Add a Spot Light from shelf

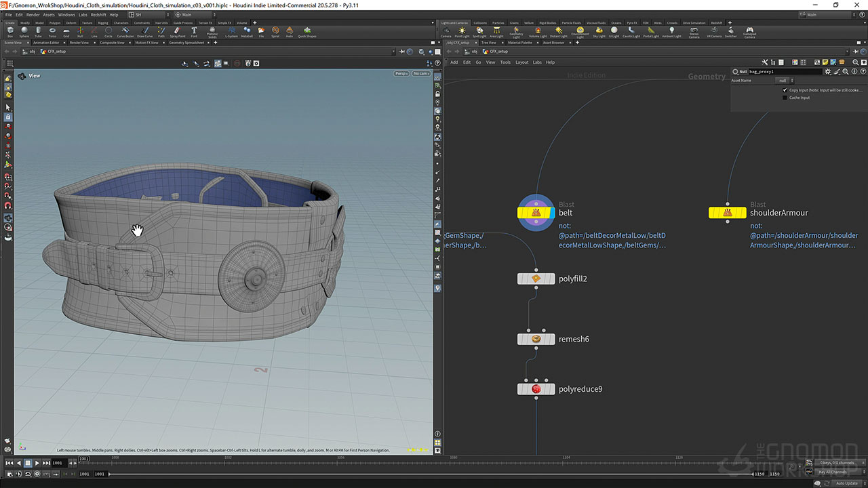[479, 31]
